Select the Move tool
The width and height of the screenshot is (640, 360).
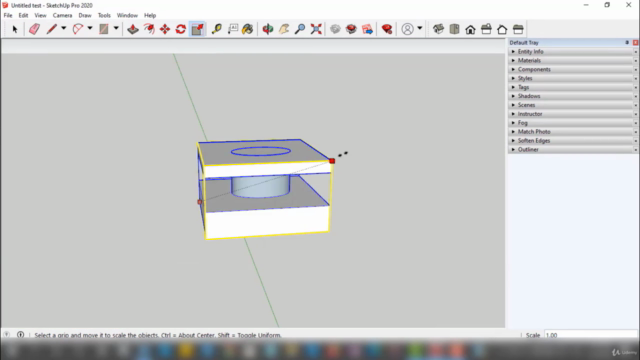point(165,29)
